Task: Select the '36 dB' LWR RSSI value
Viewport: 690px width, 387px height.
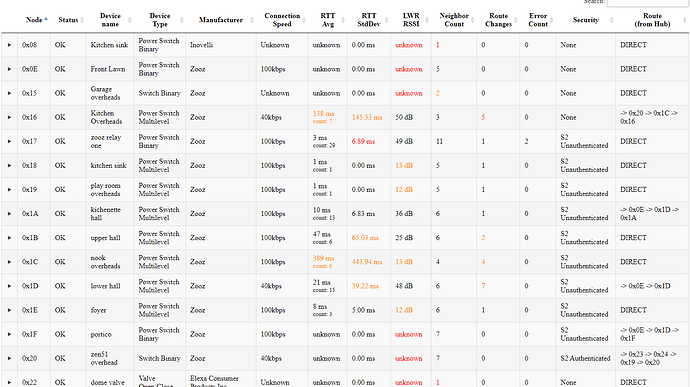Action: click(404, 214)
